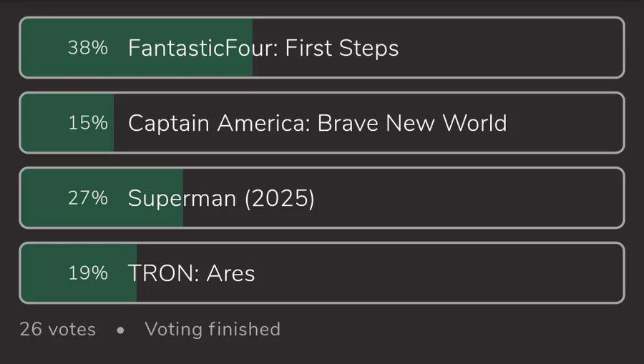Image resolution: width=644 pixels, height=364 pixels.
Task: Click the dot separator beside 26 votes
Action: 120,330
